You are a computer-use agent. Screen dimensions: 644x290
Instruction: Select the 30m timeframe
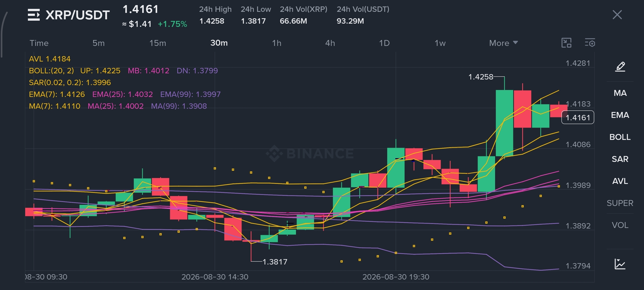click(219, 43)
